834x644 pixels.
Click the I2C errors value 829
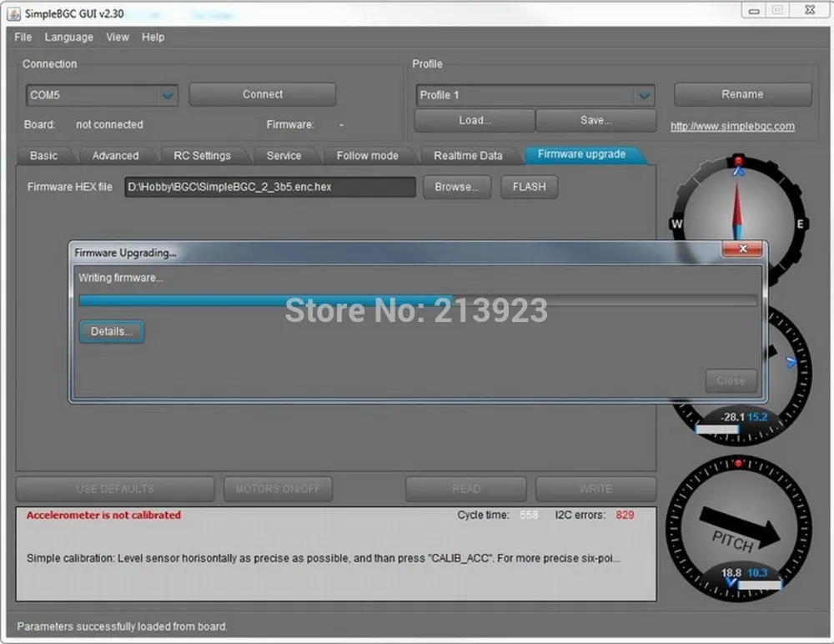[625, 516]
